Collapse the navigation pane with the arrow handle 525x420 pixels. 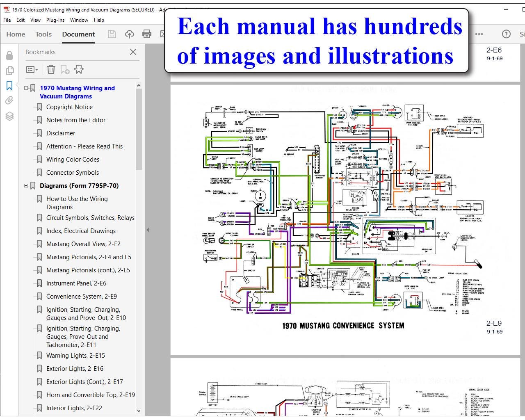click(148, 230)
